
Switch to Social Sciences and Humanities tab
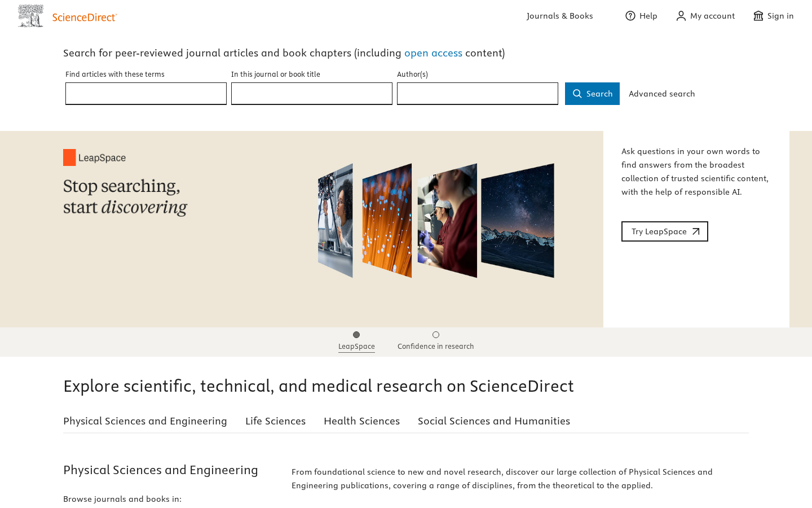[x=494, y=421]
